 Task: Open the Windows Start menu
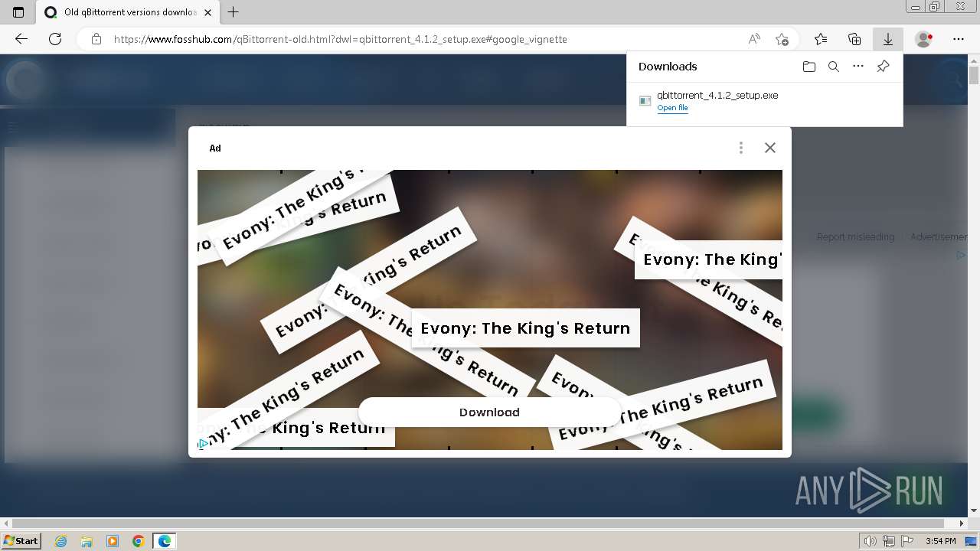21,541
